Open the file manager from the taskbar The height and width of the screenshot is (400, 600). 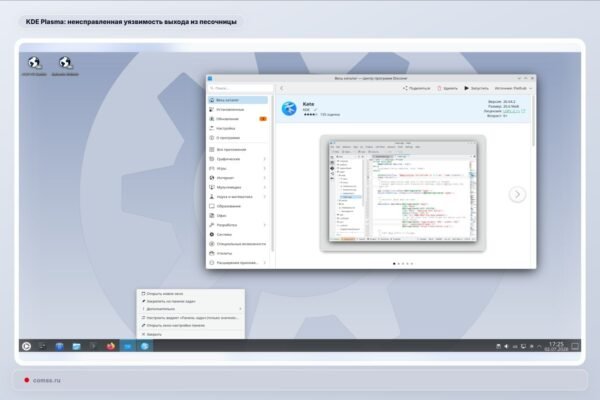[x=77, y=346]
